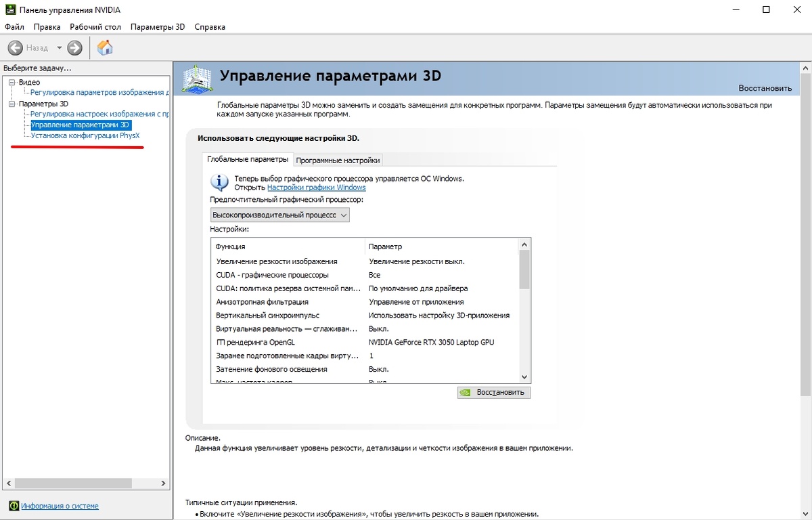Open the Home icon in toolbar

click(x=105, y=47)
